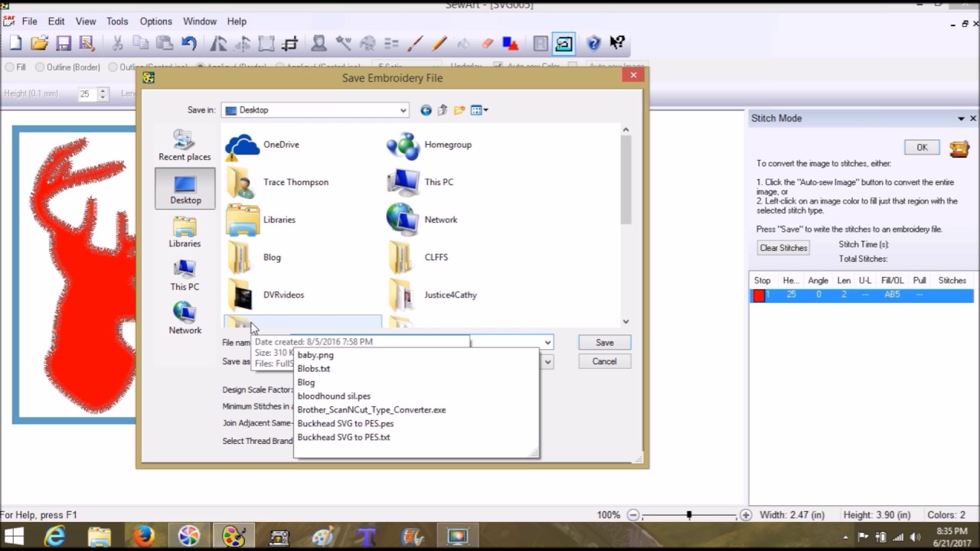Image resolution: width=980 pixels, height=551 pixels.
Task: Click the Paste clipboard toolbar icon
Action: coord(165,44)
